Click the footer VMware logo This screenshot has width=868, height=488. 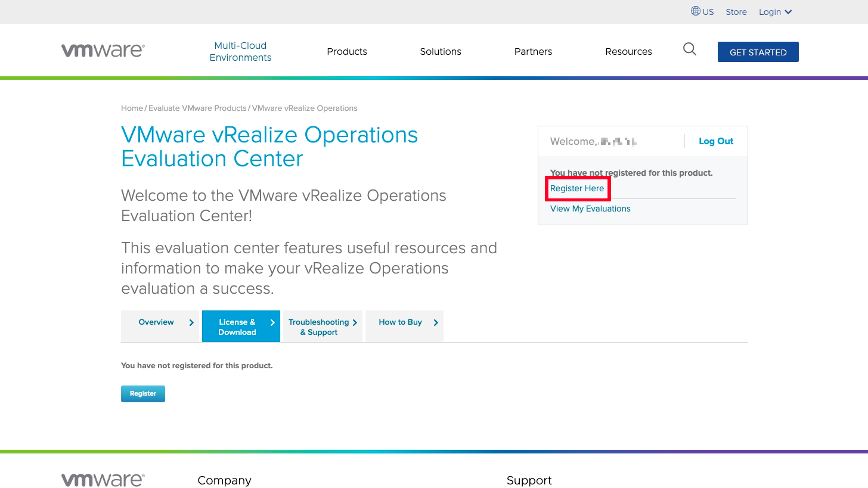(x=103, y=480)
